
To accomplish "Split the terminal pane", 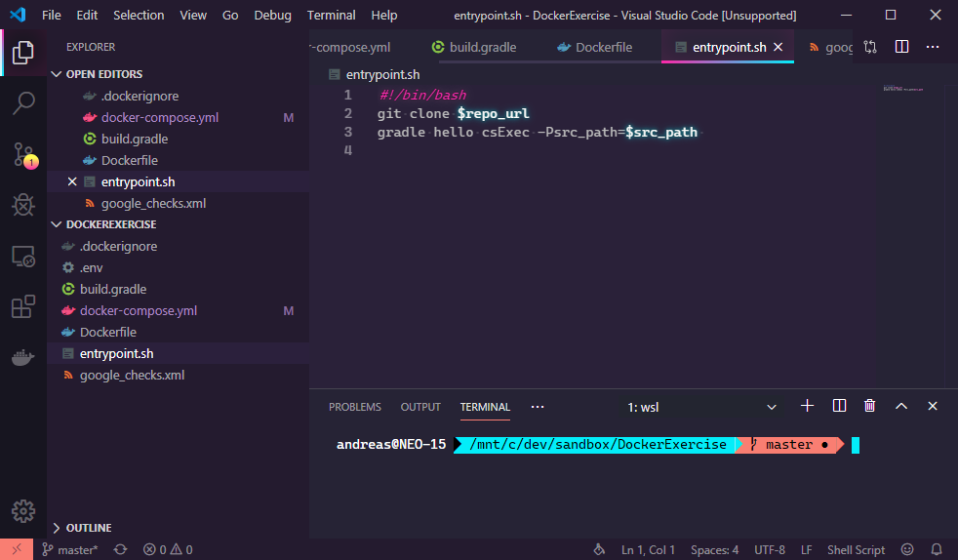I will [840, 406].
